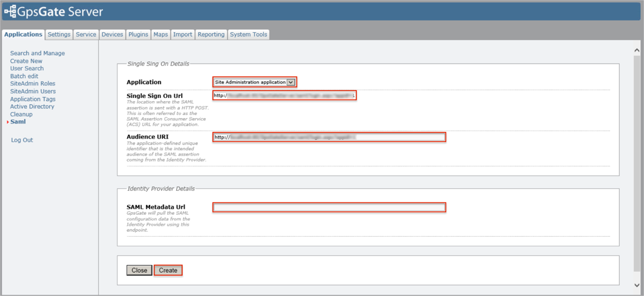Open the Application dropdown arrow
The width and height of the screenshot is (644, 296).
point(291,82)
